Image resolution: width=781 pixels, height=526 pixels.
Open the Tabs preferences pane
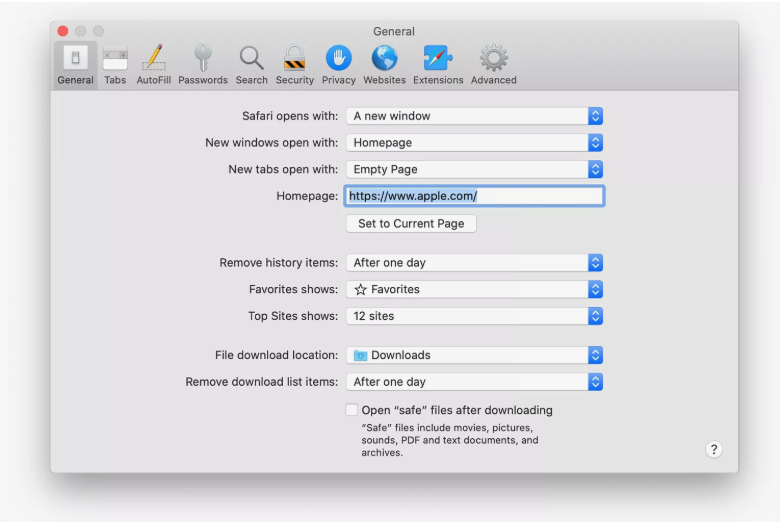(115, 65)
